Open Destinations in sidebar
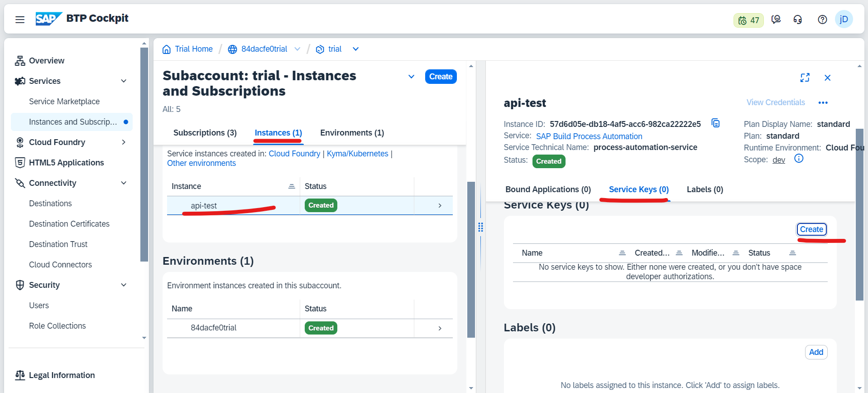The height and width of the screenshot is (393, 868). pyautogui.click(x=50, y=204)
